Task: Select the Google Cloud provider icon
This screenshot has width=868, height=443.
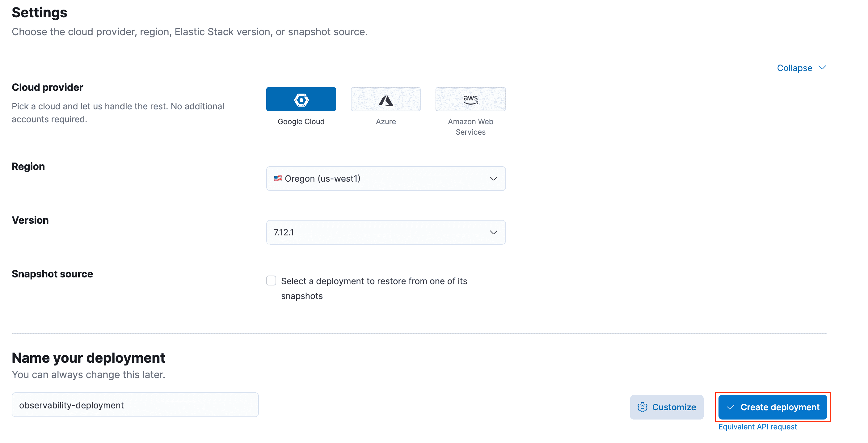Action: [301, 99]
